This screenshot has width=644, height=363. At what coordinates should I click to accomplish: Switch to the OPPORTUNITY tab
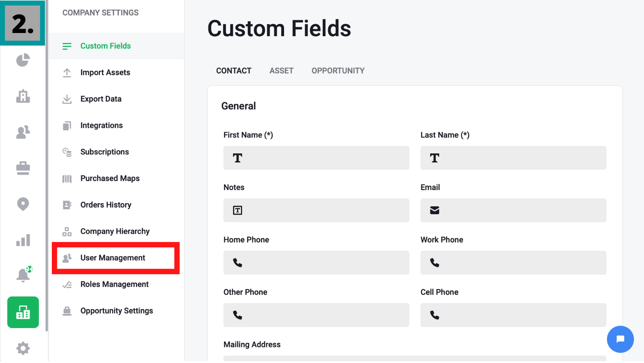[x=338, y=71]
